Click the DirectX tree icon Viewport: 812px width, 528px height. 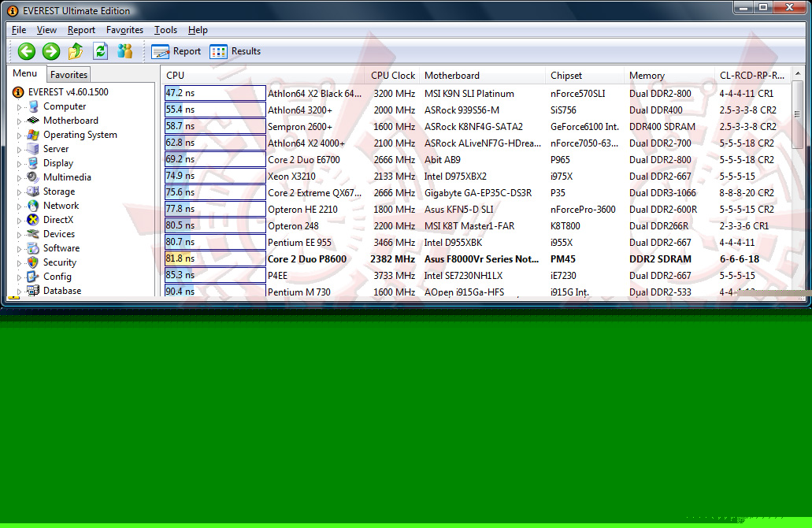pos(33,220)
